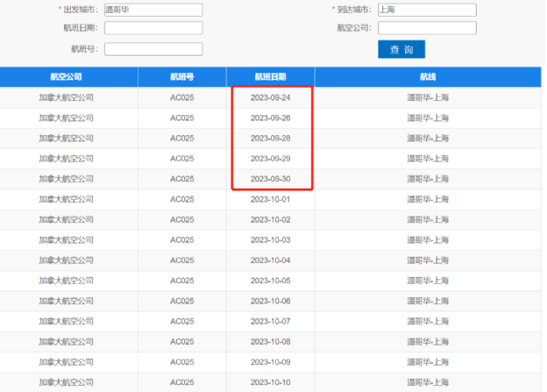The width and height of the screenshot is (547, 392).
Task: Click AC025 in the 2023-10-03 row
Action: [181, 239]
